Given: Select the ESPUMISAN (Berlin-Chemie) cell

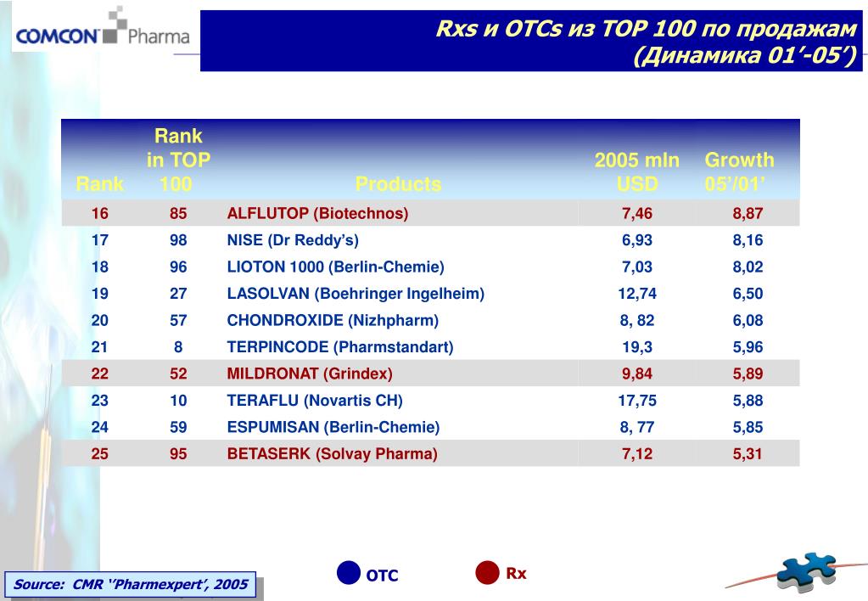Looking at the screenshot, I should pos(333,427).
